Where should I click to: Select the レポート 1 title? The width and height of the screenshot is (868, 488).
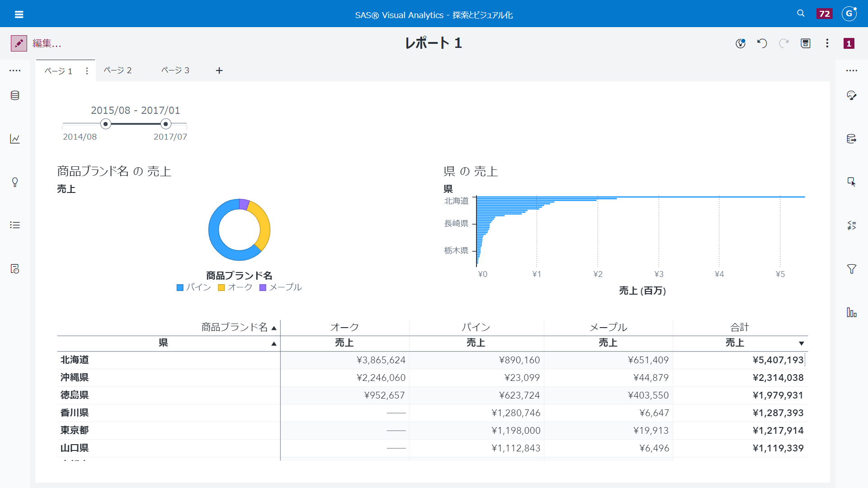pyautogui.click(x=433, y=43)
